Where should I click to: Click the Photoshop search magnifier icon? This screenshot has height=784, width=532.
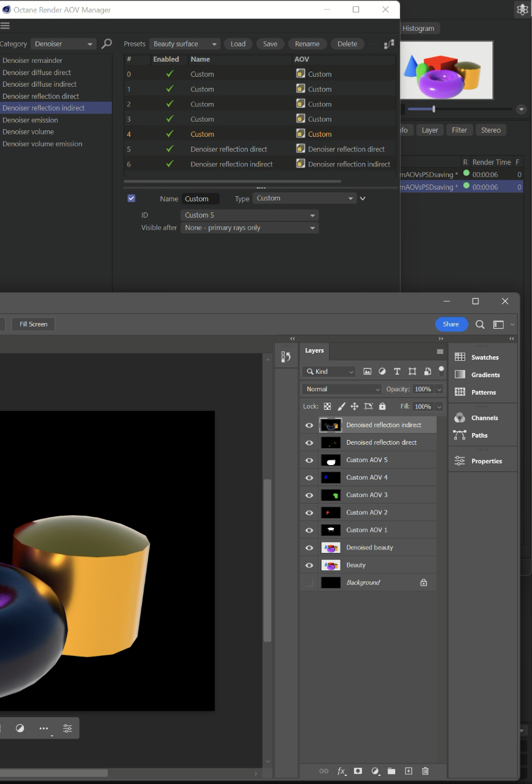480,325
